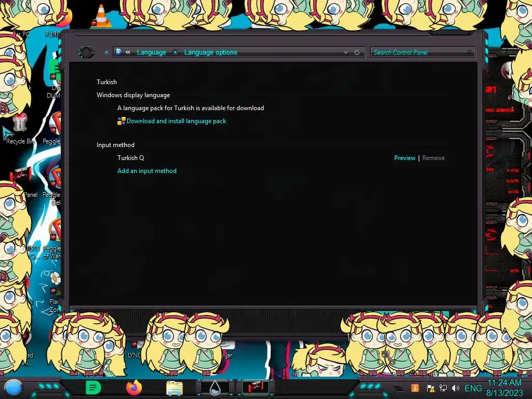The height and width of the screenshot is (399, 532).
Task: Open Action Center flag in system tray
Action: [x=431, y=388]
